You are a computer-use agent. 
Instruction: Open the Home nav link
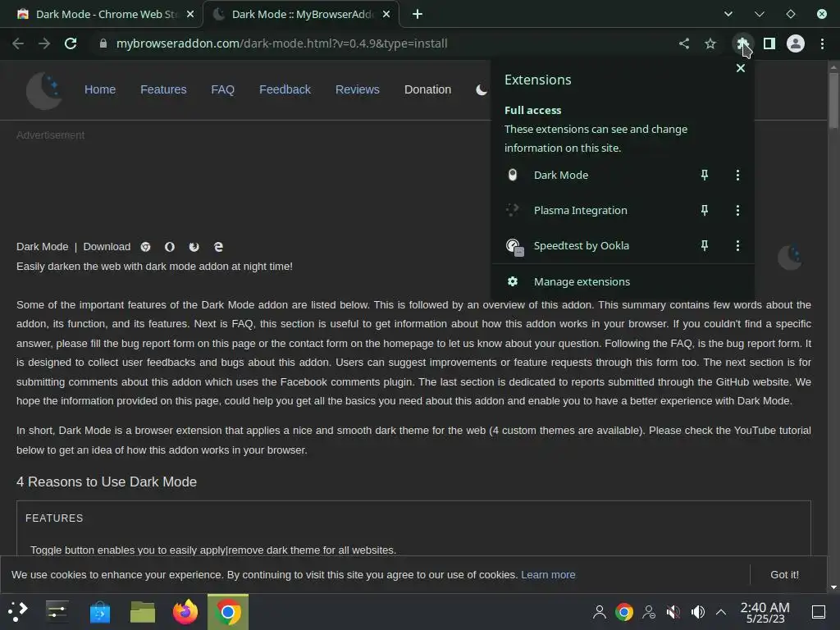[100, 89]
